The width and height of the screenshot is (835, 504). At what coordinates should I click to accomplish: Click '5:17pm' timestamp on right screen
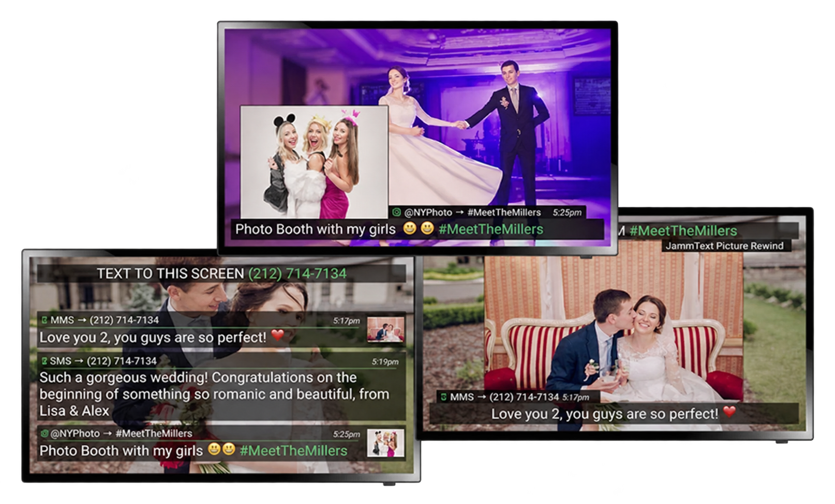[x=576, y=397]
